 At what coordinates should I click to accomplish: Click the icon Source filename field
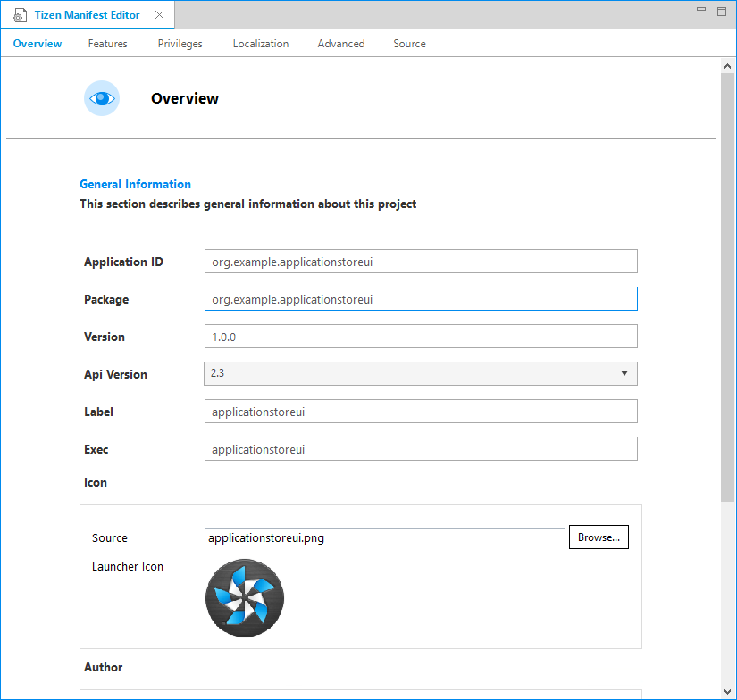point(384,537)
